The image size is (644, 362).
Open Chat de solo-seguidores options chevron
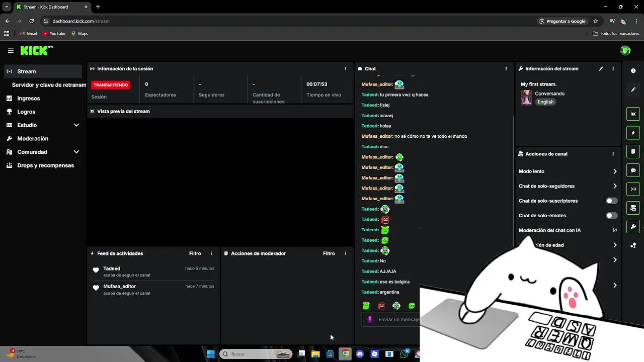click(x=615, y=186)
